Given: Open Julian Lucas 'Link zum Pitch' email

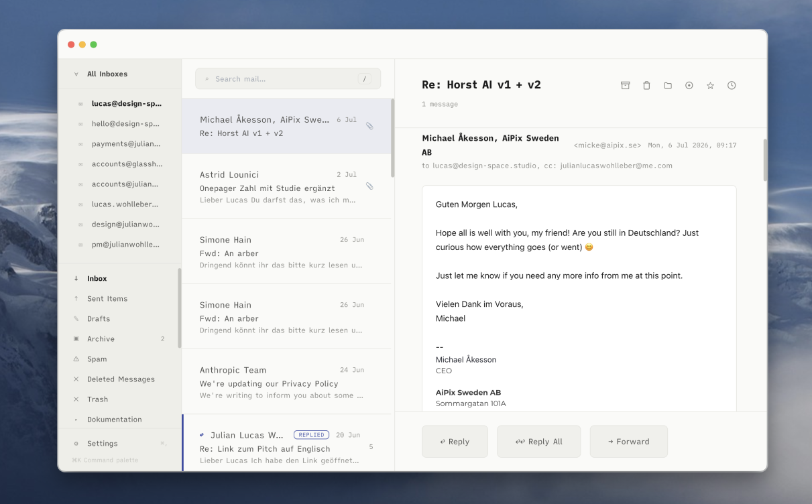Looking at the screenshot, I should 286,443.
